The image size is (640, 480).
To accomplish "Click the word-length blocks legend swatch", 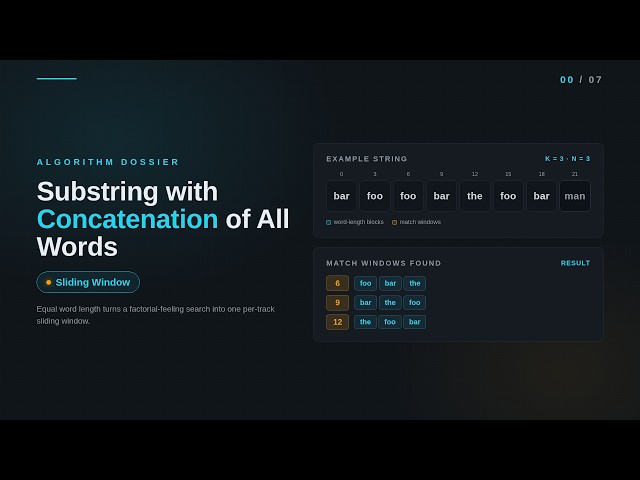I will (x=329, y=222).
